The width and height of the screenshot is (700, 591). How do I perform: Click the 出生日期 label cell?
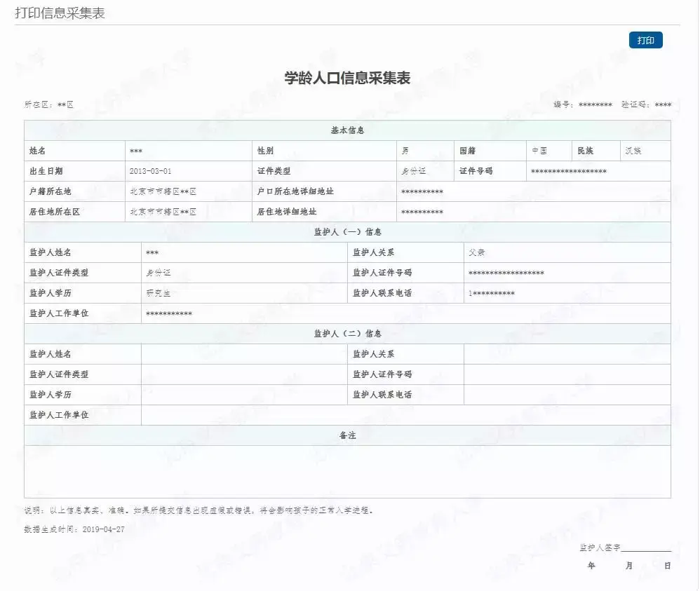coord(74,171)
